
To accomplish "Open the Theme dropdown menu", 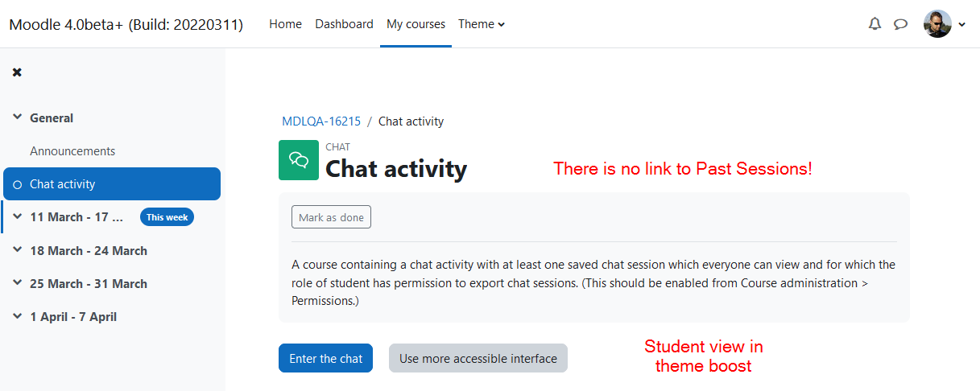I will (x=482, y=24).
